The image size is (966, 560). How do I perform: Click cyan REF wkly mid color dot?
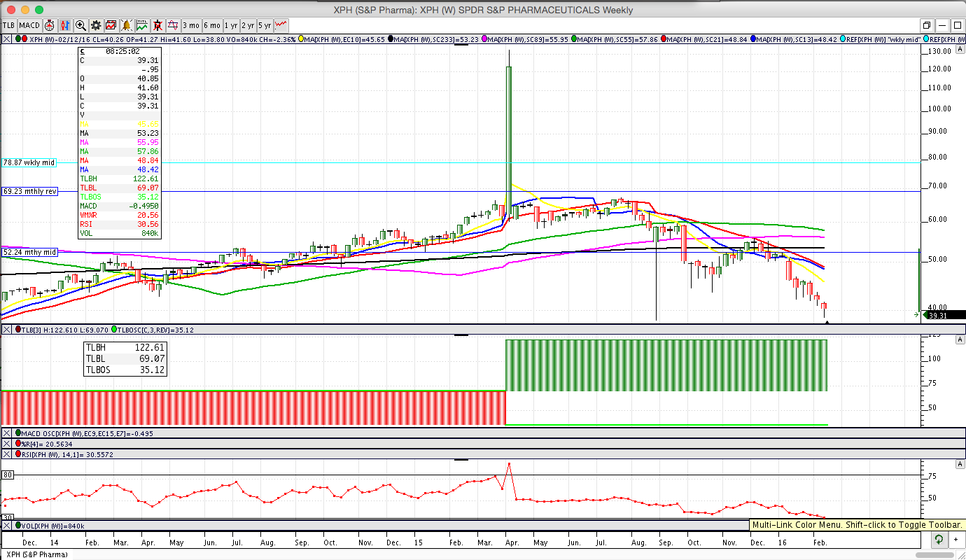[843, 39]
